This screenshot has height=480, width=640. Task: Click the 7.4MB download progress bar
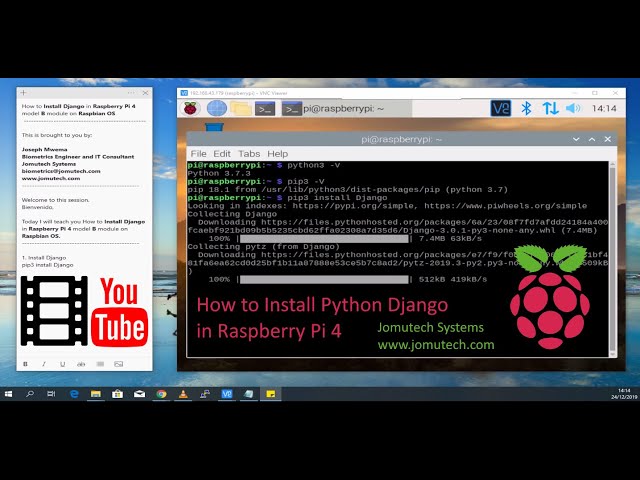point(324,239)
